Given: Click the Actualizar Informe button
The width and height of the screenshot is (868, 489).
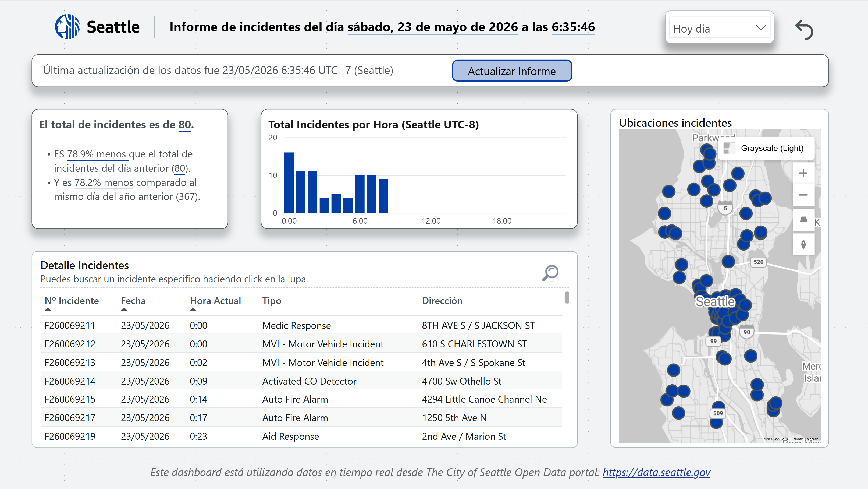Looking at the screenshot, I should [512, 71].
